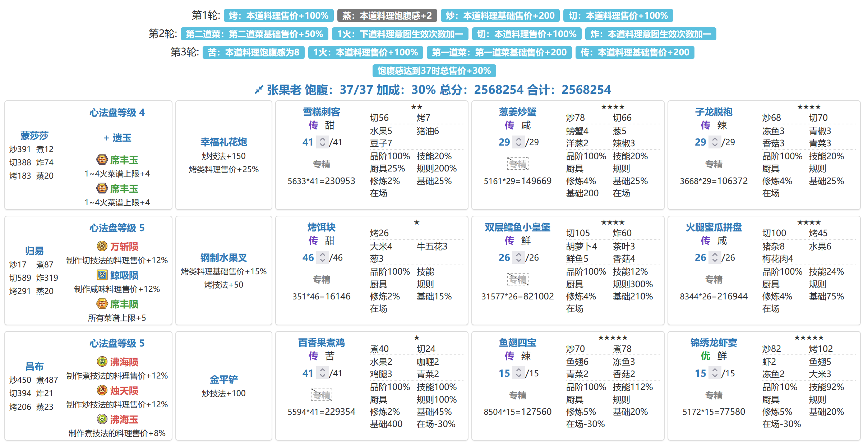Screen dimensions: 868x445
Task: Click 心法盘等级 4 for 蒙莎莎
Action: click(117, 113)
